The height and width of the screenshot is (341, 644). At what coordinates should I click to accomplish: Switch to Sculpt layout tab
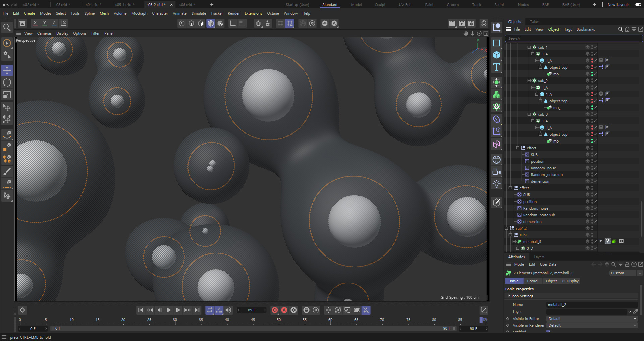(x=380, y=5)
